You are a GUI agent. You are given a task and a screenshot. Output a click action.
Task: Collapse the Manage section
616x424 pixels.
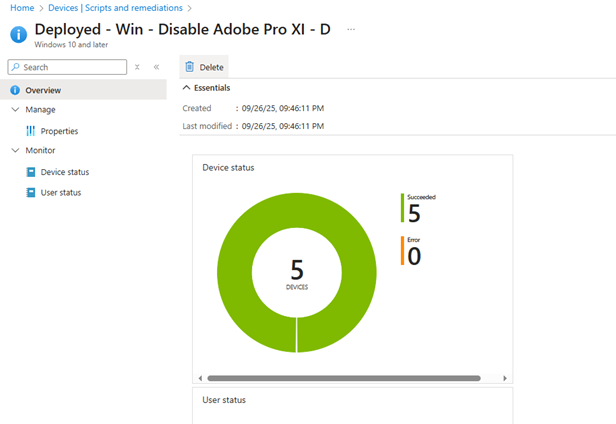pyautogui.click(x=14, y=110)
